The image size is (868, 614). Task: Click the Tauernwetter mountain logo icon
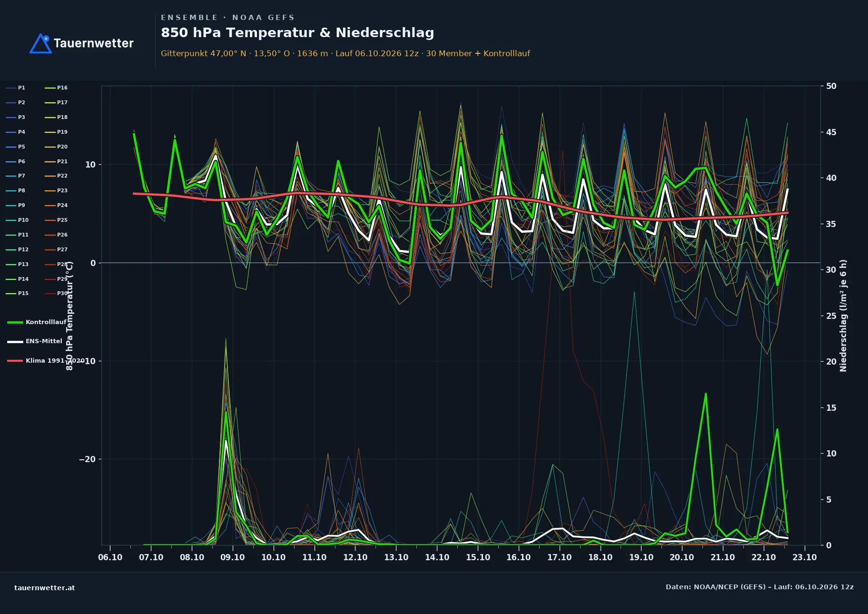click(40, 43)
